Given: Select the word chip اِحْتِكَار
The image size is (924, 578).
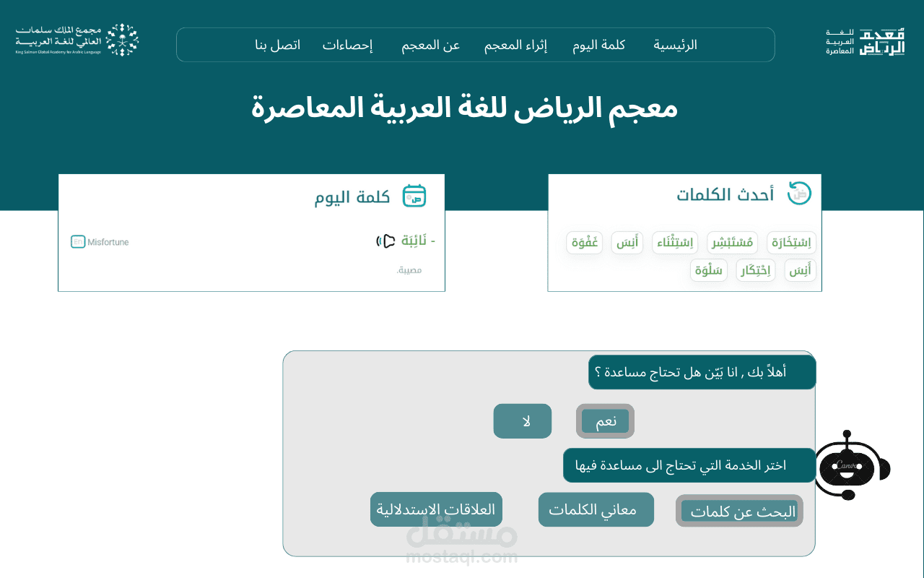Looking at the screenshot, I should (756, 270).
